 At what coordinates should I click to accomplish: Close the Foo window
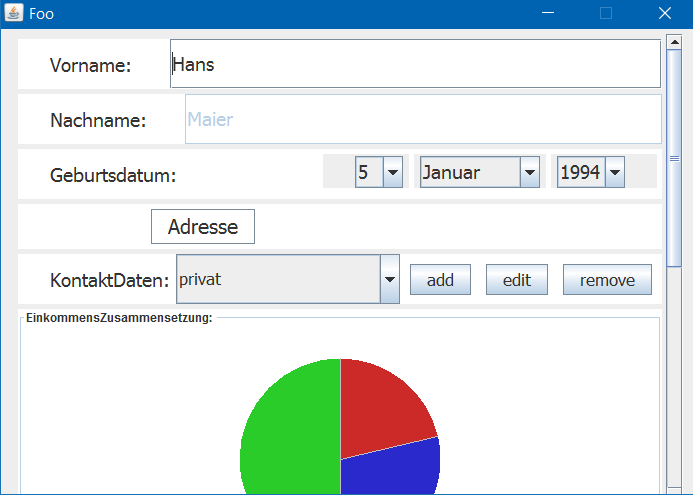click(665, 13)
